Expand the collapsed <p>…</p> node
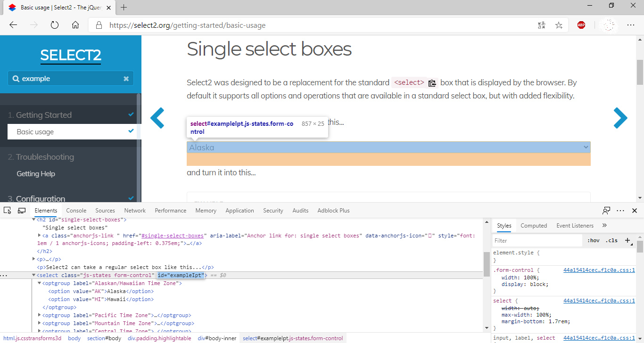The image size is (644, 343). tap(34, 259)
